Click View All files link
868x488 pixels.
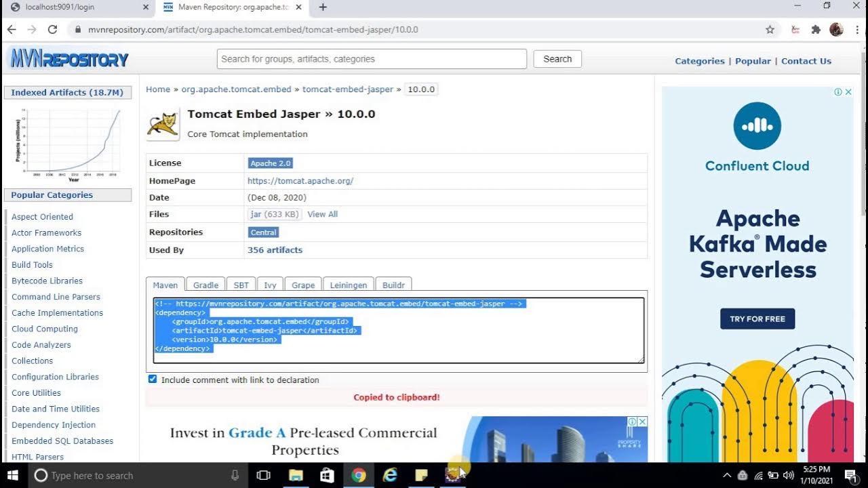323,214
